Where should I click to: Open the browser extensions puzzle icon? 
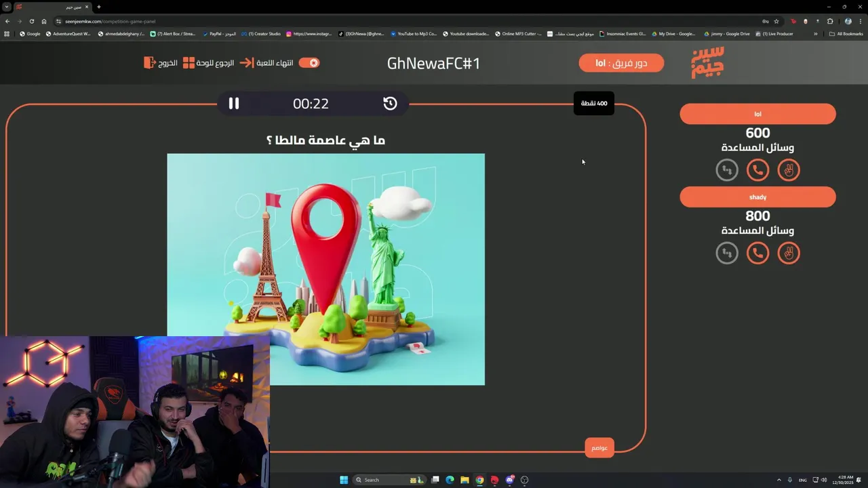click(x=830, y=21)
